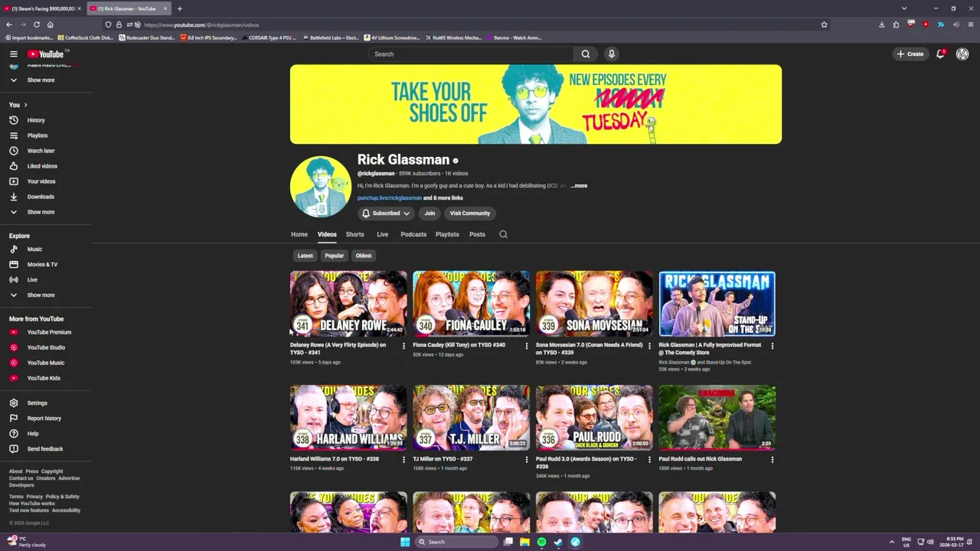Select the Latest sort chip
The image size is (980, 551).
coord(305,256)
